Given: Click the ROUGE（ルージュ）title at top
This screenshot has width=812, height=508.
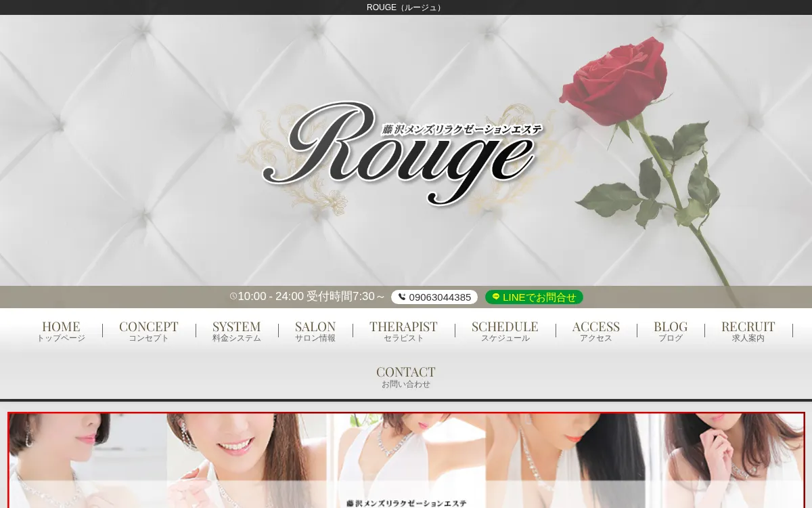Looking at the screenshot, I should tap(406, 7).
